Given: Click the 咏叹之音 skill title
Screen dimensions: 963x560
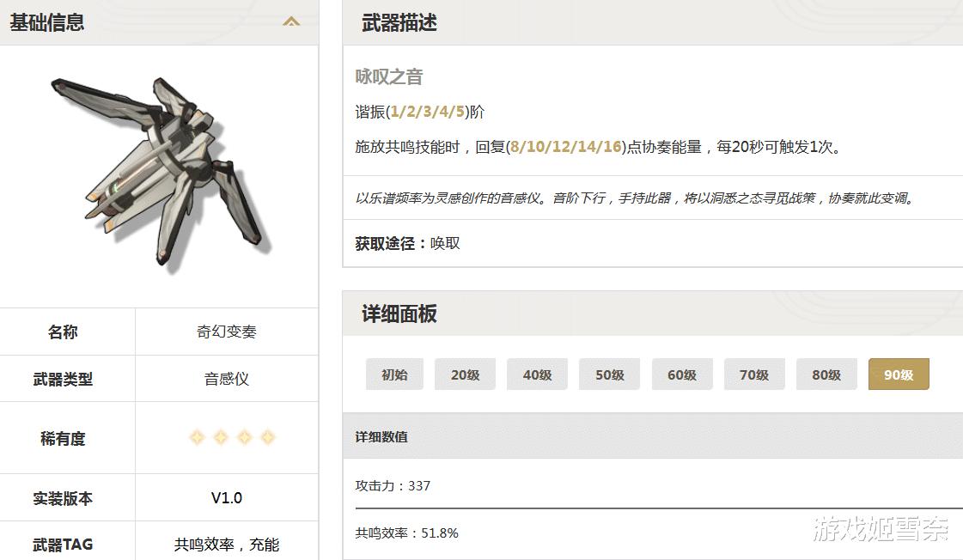Looking at the screenshot, I should click(x=389, y=76).
